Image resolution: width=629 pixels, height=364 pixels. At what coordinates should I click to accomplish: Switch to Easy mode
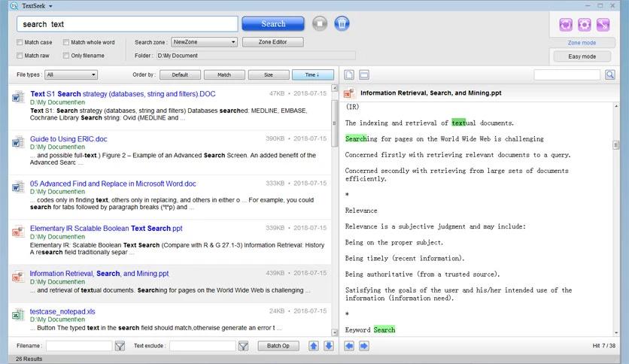point(582,56)
